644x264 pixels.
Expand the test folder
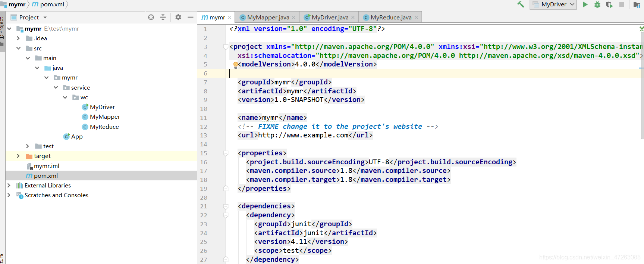28,146
